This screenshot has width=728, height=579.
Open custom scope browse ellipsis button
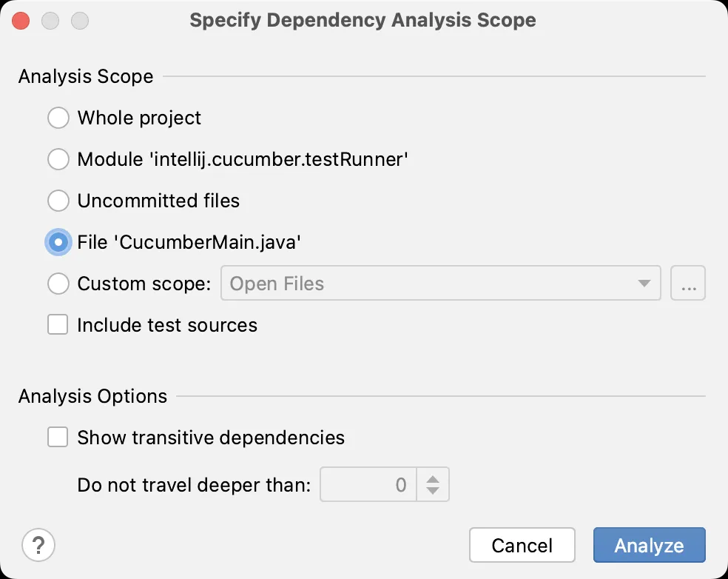[x=688, y=284]
